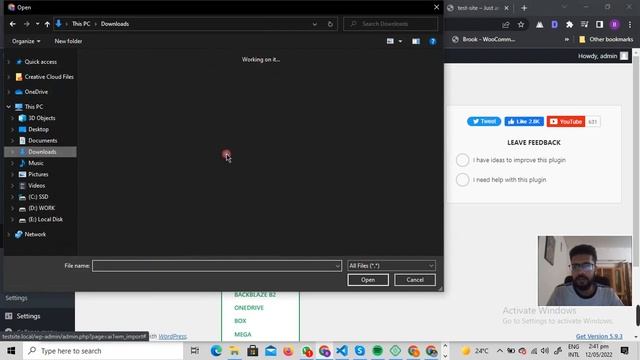This screenshot has width=640, height=360.
Task: Select (D:) WORK drive
Action: click(41, 208)
